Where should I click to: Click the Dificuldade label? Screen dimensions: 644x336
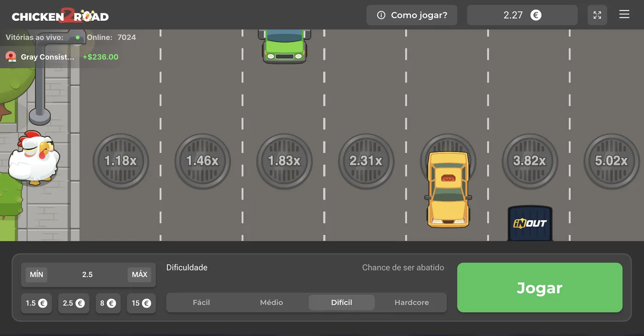pos(187,267)
